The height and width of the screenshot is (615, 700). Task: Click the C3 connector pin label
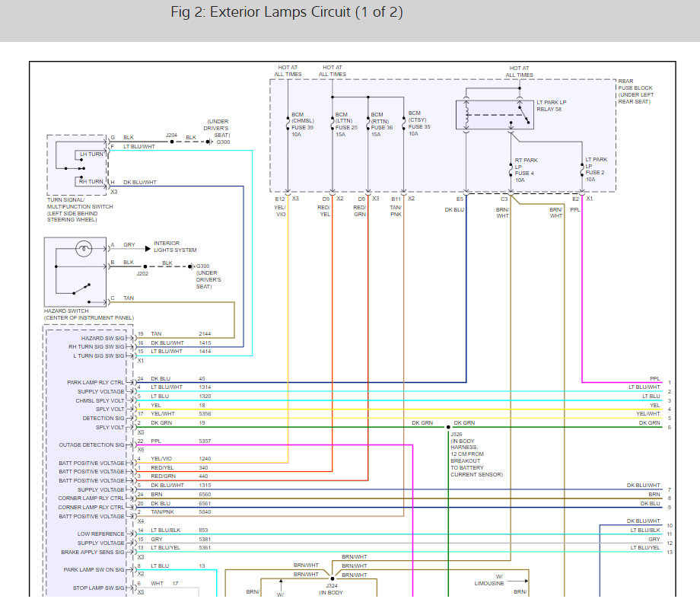point(504,199)
